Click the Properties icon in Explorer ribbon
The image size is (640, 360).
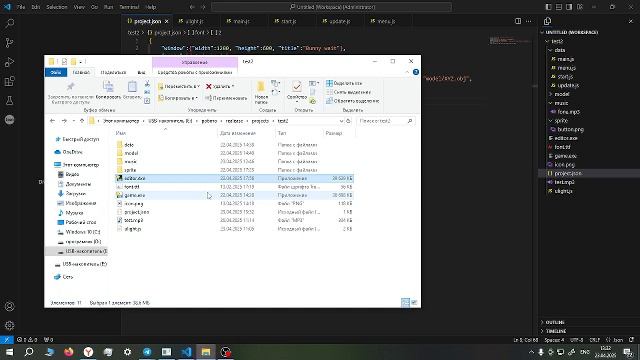pos(297,87)
